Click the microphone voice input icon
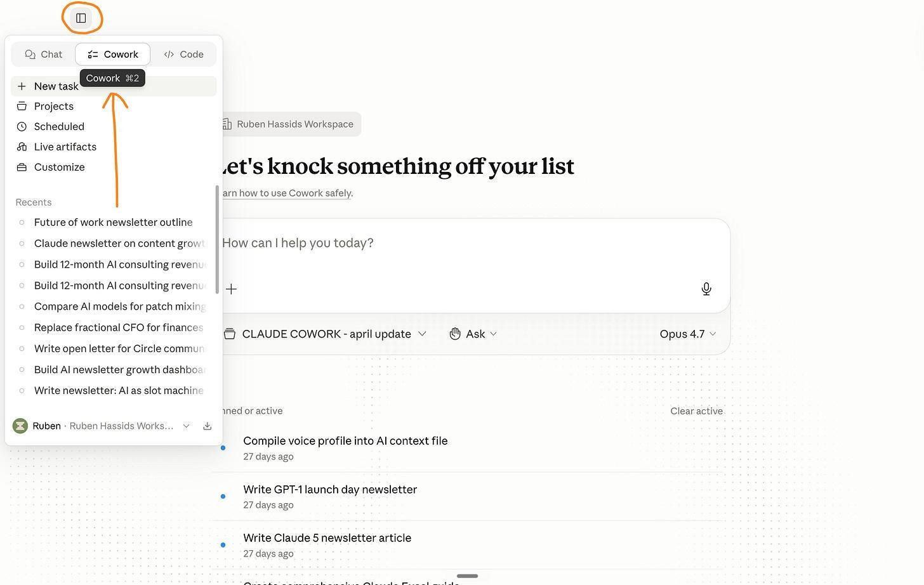This screenshot has width=924, height=585. point(706,289)
